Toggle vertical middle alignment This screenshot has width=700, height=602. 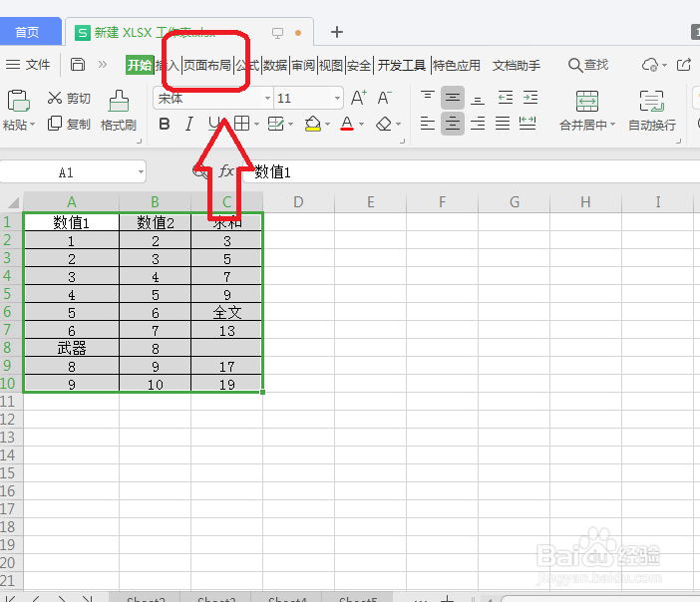(453, 98)
